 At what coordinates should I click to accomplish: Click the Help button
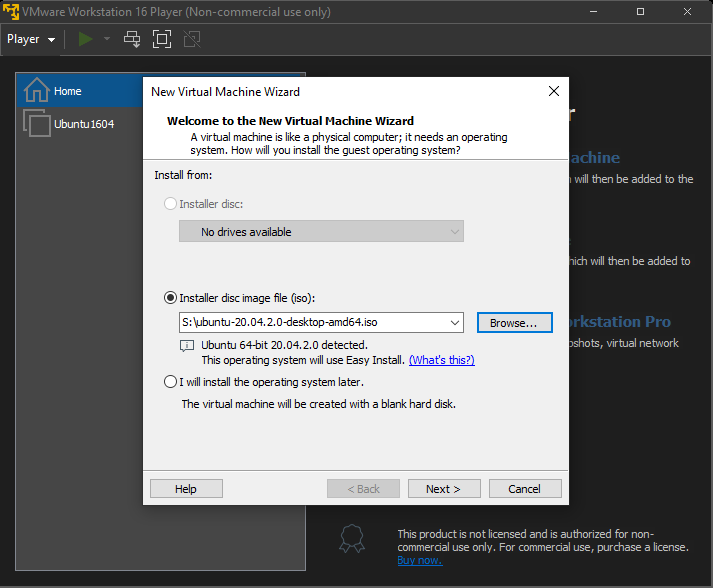point(186,489)
